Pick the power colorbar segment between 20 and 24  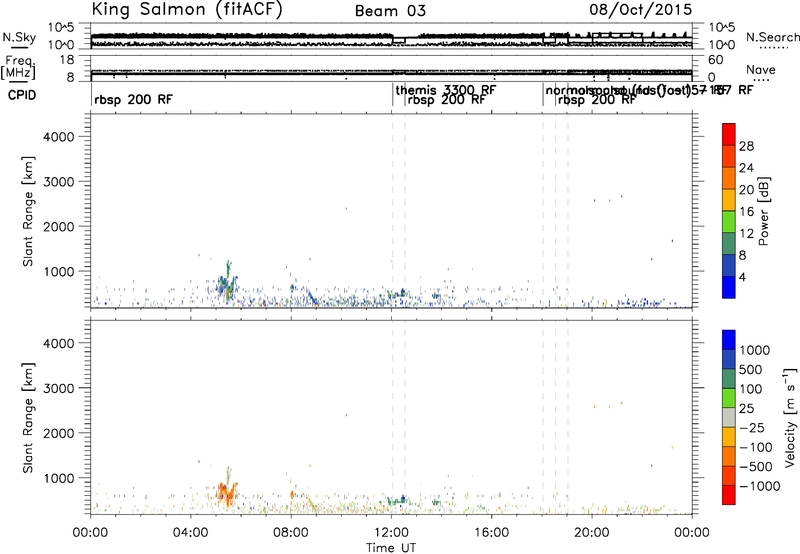click(x=729, y=178)
